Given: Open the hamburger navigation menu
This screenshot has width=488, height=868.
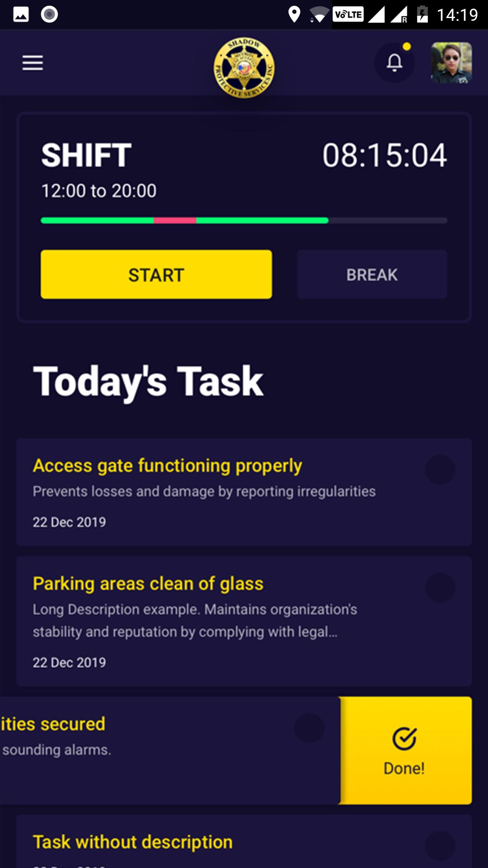Looking at the screenshot, I should (x=33, y=63).
